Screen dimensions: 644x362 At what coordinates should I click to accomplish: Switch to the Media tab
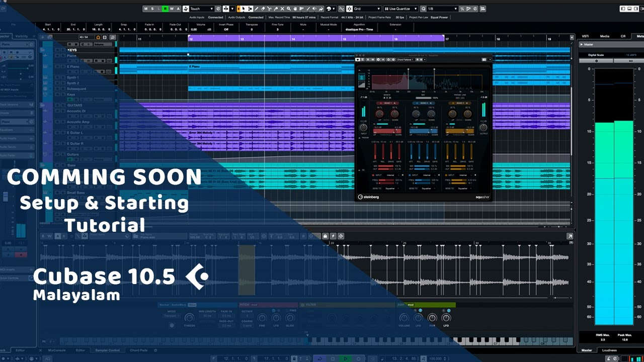coord(604,36)
